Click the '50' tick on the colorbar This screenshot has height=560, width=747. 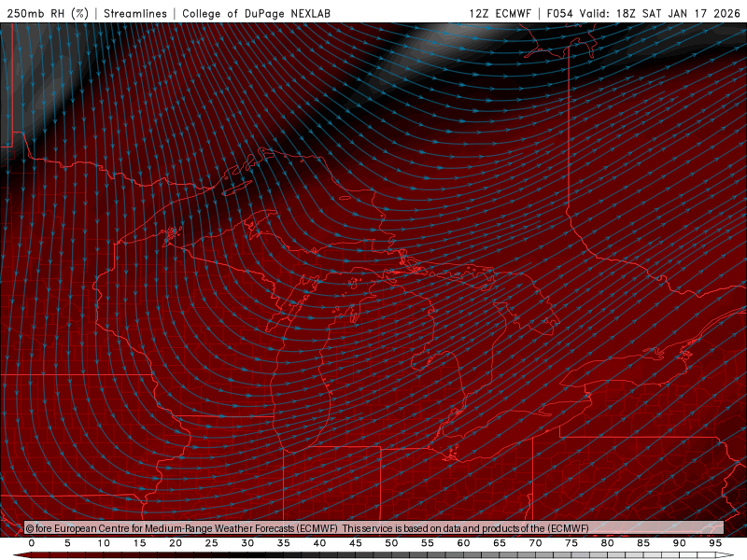pos(391,543)
